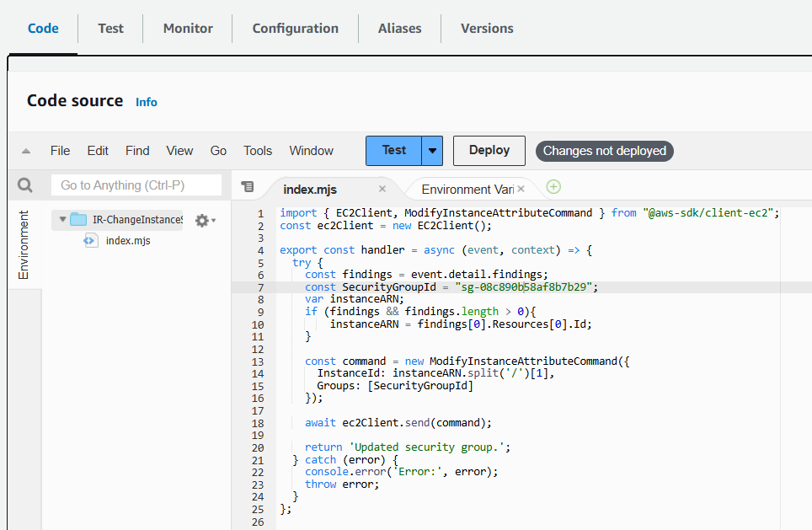Switch to the index.mjs editor tab
The width and height of the screenshot is (812, 530).
click(x=310, y=190)
